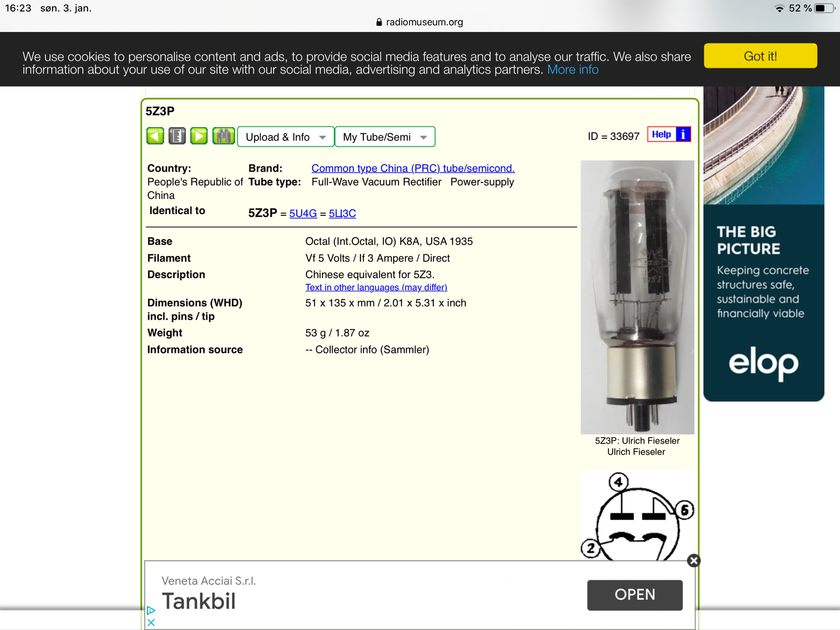This screenshot has height=630, width=840.
Task: Open the 5U4G equivalent tube link
Action: [303, 213]
